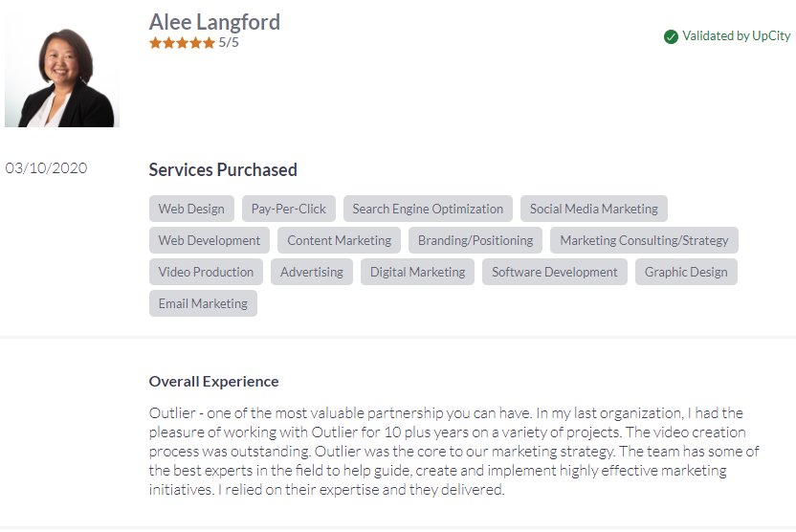Click the Branding/Positioning tag
Viewport: 796px width, 532px height.
click(475, 240)
